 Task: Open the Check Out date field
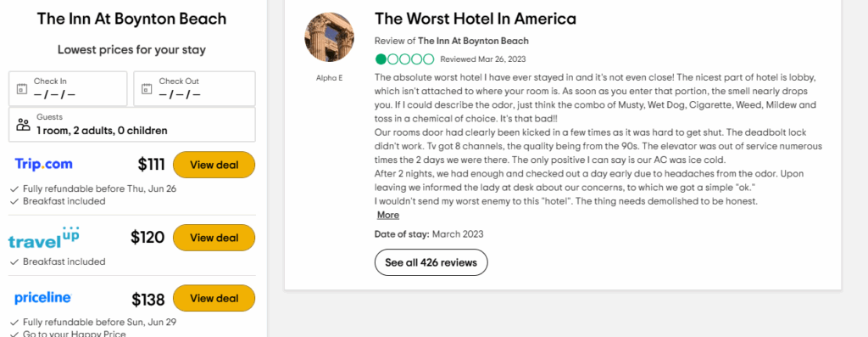click(194, 88)
